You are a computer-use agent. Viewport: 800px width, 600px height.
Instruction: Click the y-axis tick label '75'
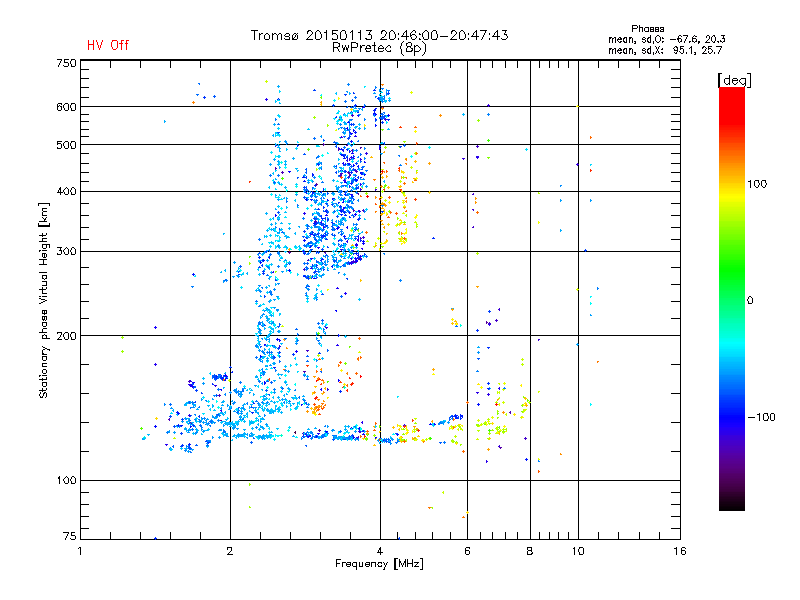tap(70, 536)
